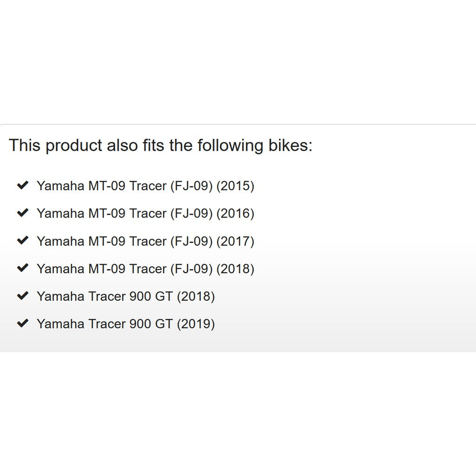
Task: Click the "This product also fits" heading
Action: (160, 145)
